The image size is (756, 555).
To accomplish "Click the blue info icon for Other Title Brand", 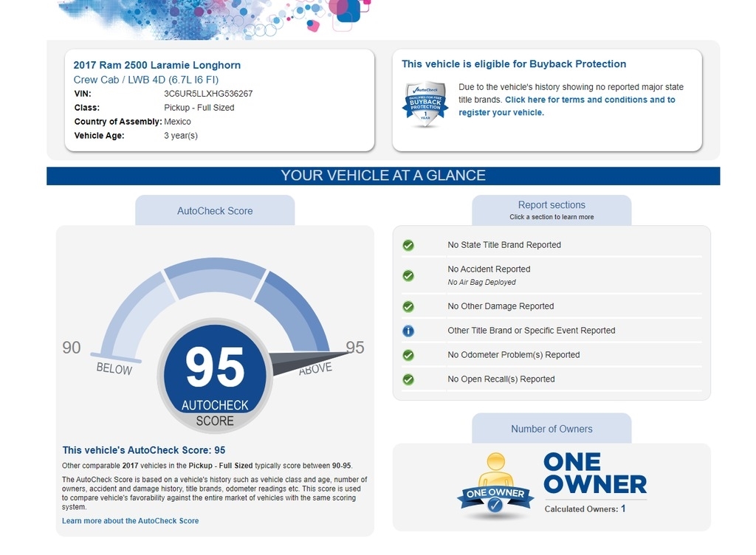I will 408,331.
